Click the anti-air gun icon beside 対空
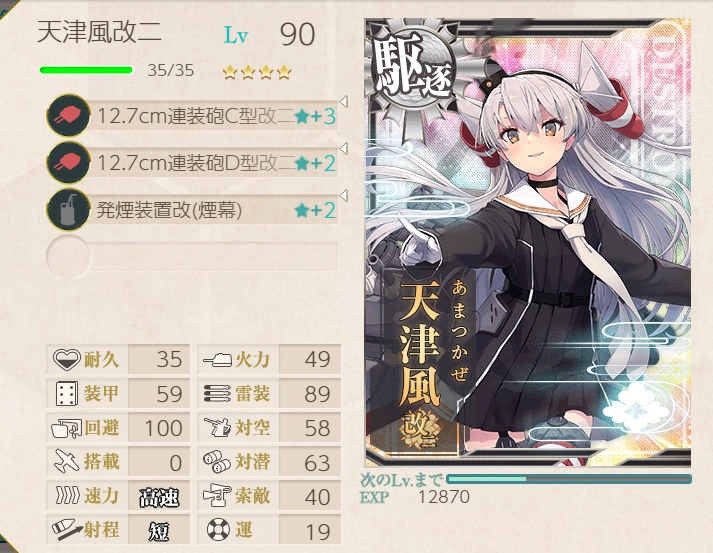The width and height of the screenshot is (713, 553). 217,427
